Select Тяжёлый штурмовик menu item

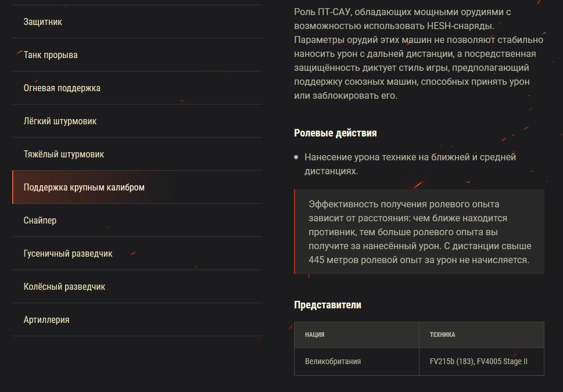(64, 154)
